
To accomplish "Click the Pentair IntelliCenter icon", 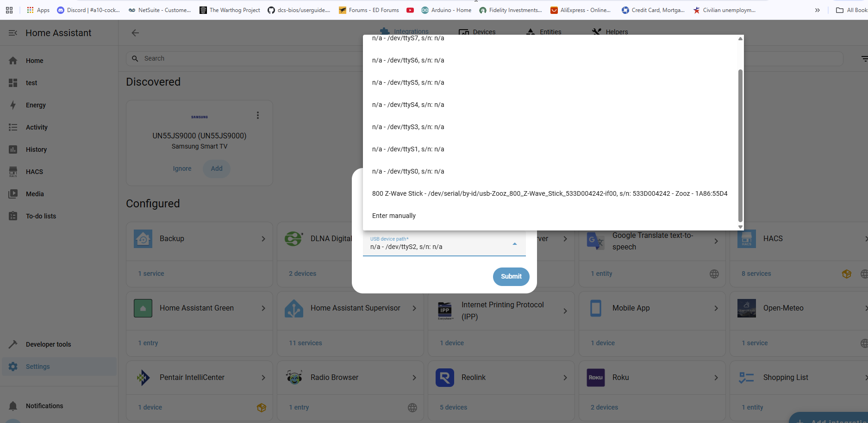I will point(143,378).
